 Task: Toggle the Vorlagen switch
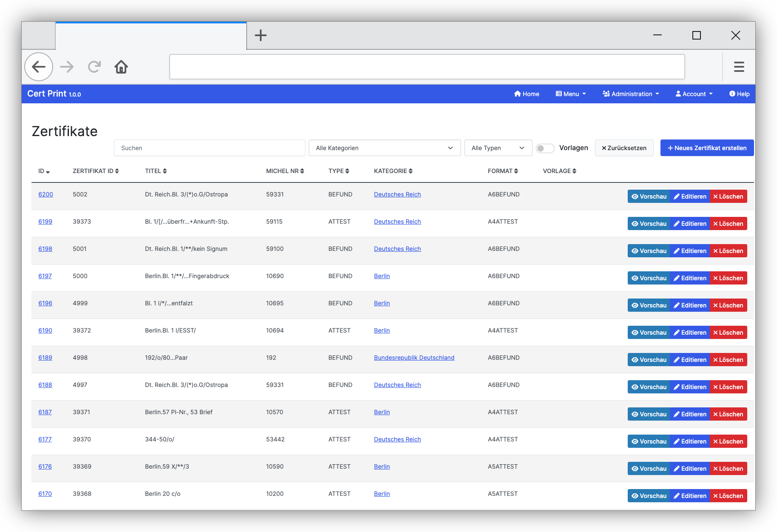pyautogui.click(x=545, y=148)
